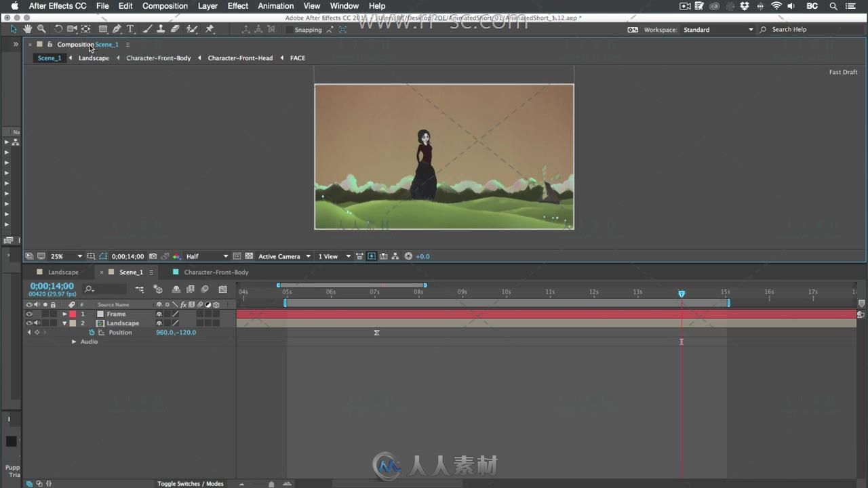868x488 pixels.
Task: Select the Unified Camera tool
Action: 72,29
